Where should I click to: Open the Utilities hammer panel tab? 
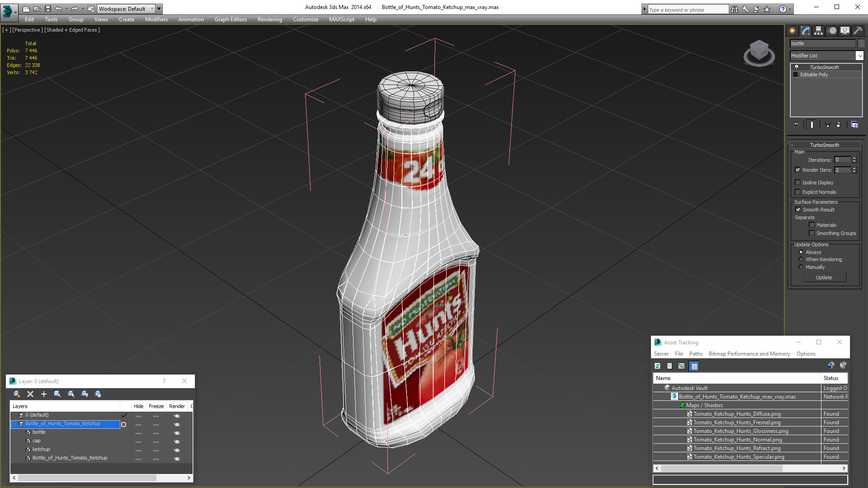tap(858, 31)
